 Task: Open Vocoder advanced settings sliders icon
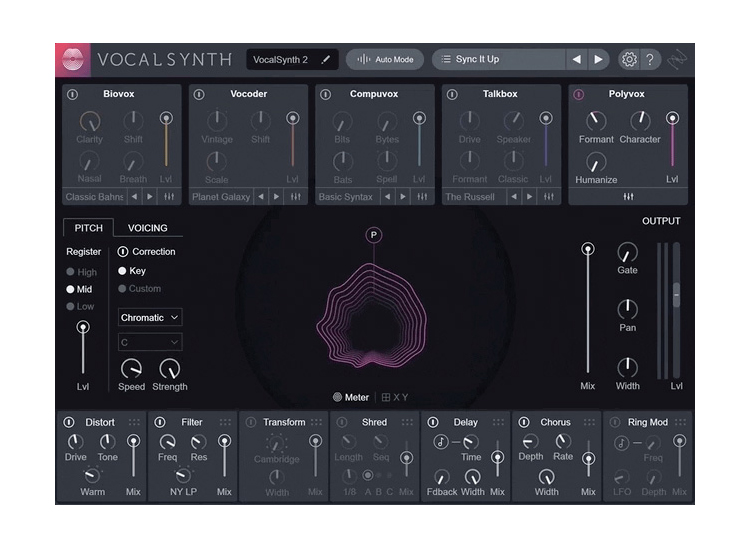(296, 197)
